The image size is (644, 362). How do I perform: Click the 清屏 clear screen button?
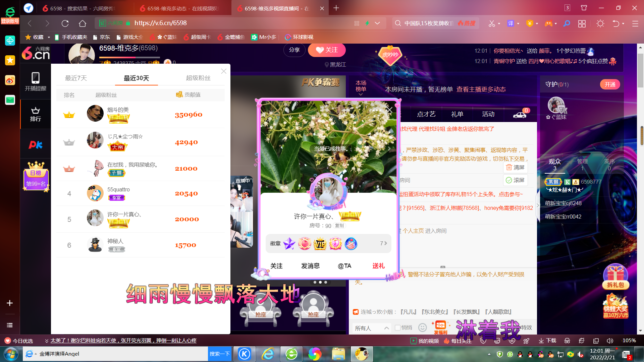[x=516, y=167]
